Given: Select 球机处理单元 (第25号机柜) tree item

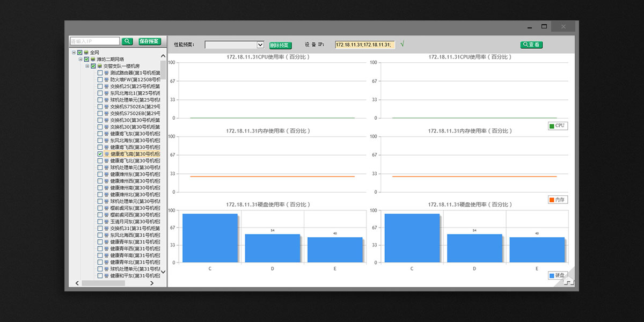Looking at the screenshot, I should coord(135,100).
